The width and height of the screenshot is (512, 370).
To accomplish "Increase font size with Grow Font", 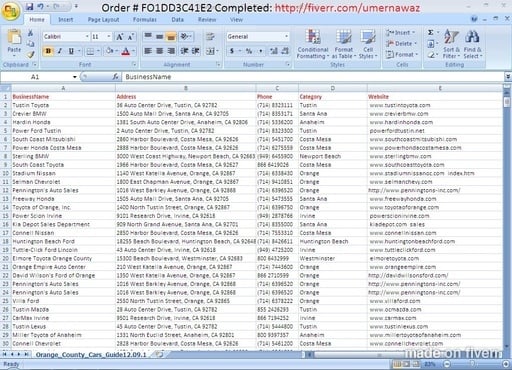I will [119, 37].
